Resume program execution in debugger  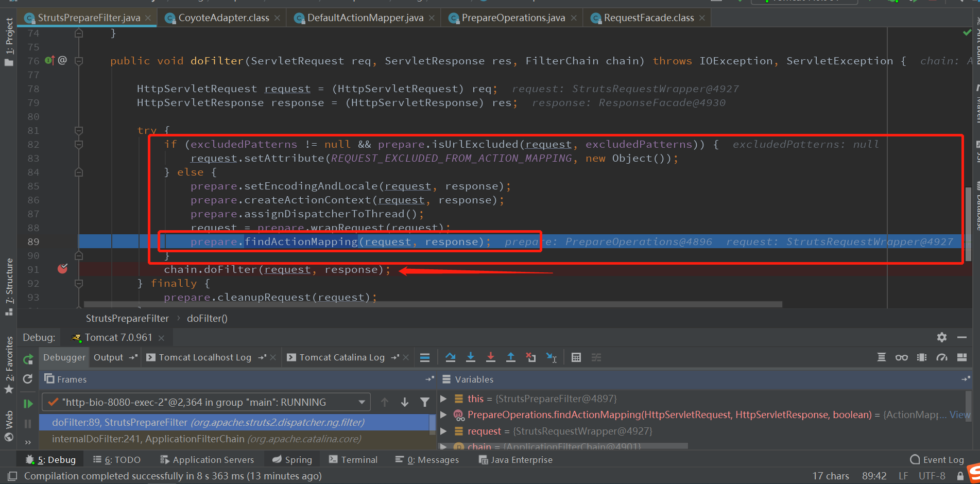pyautogui.click(x=28, y=404)
